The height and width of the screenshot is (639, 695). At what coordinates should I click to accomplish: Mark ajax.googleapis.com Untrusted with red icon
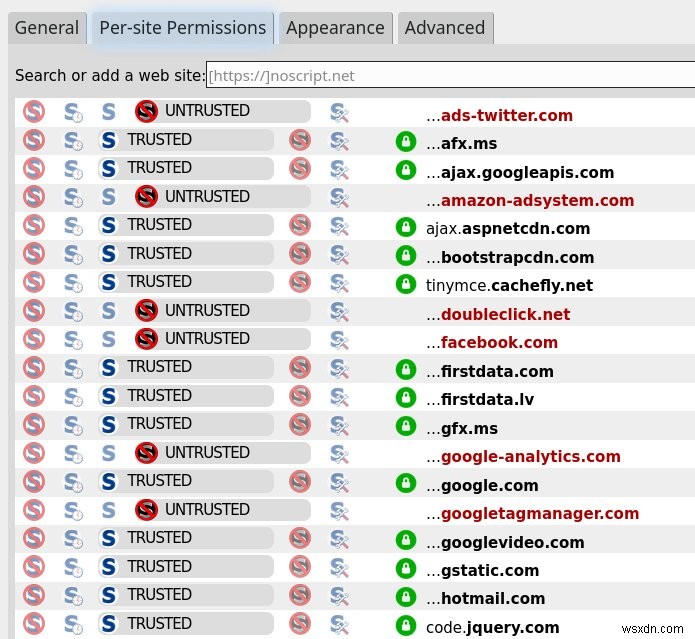coord(300,168)
